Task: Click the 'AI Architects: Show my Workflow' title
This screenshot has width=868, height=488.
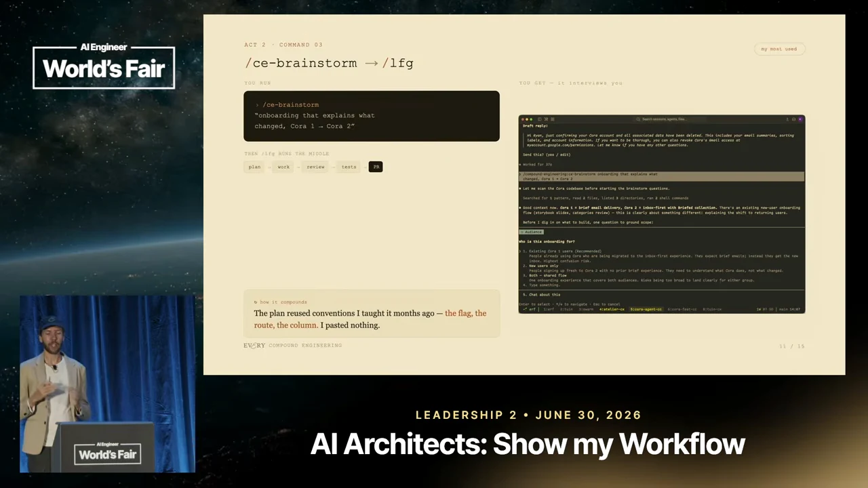Action: coord(528,444)
